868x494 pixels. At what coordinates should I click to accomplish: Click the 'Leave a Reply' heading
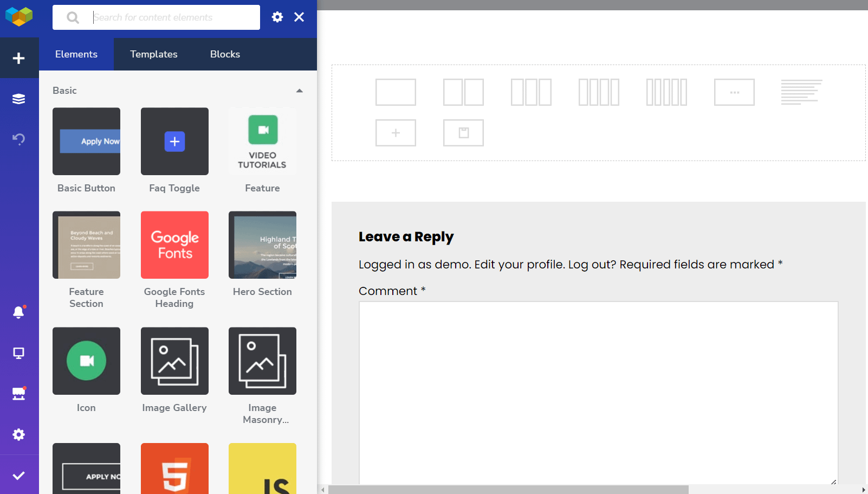[x=406, y=237]
